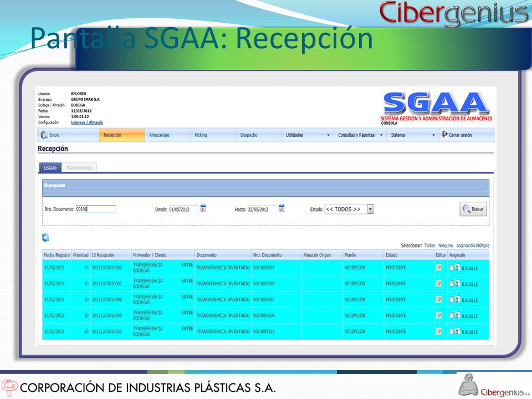
Task: Edit reception row with document 0010009301
Action: (x=439, y=268)
